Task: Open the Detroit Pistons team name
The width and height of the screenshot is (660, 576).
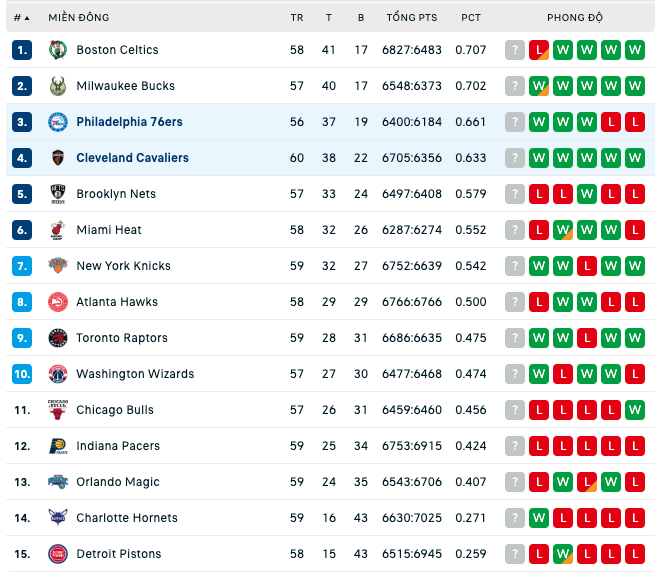Action: click(119, 554)
